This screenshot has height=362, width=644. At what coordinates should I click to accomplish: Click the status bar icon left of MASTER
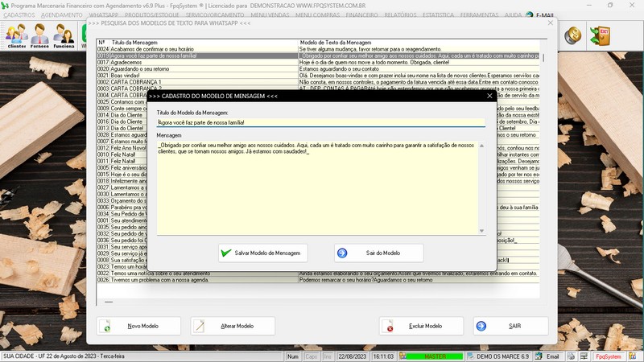pyautogui.click(x=403, y=356)
